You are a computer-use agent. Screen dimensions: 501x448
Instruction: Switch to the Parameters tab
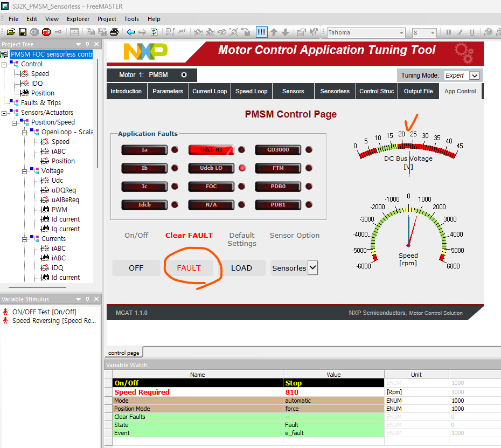click(168, 91)
